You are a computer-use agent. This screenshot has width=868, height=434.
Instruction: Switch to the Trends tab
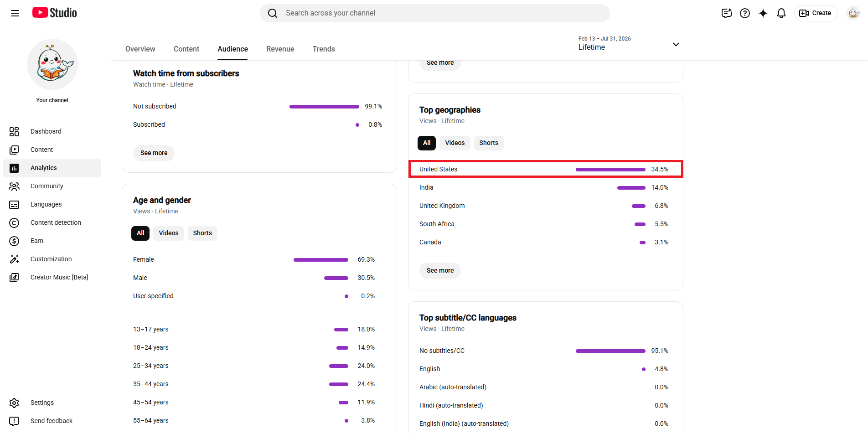pos(324,49)
